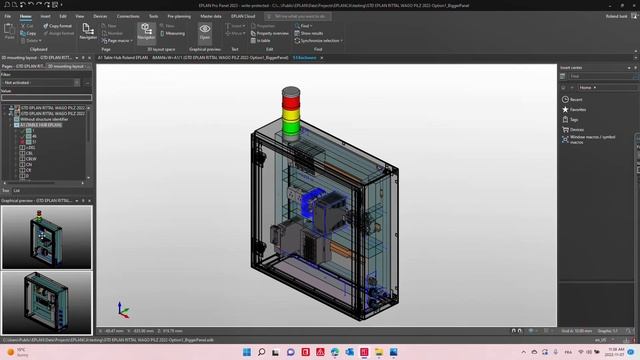Switch to the Insert ribbon tab
The width and height of the screenshot is (640, 360).
point(45,16)
